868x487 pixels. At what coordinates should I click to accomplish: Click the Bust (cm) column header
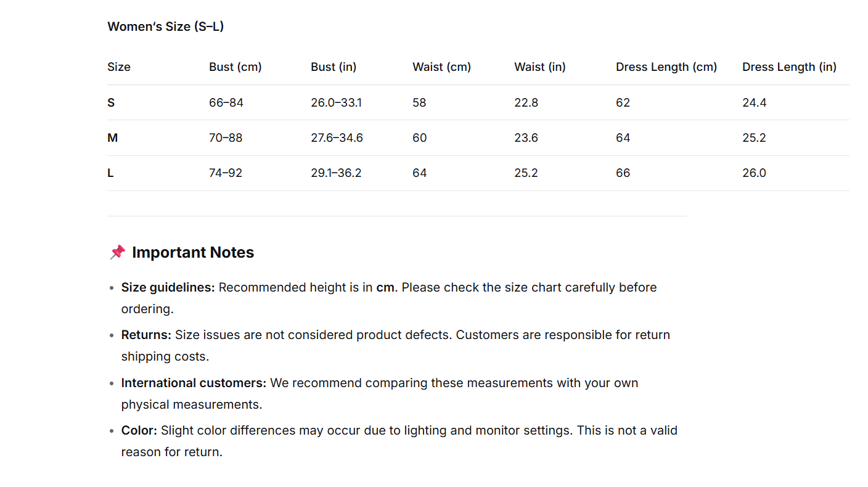click(x=235, y=67)
